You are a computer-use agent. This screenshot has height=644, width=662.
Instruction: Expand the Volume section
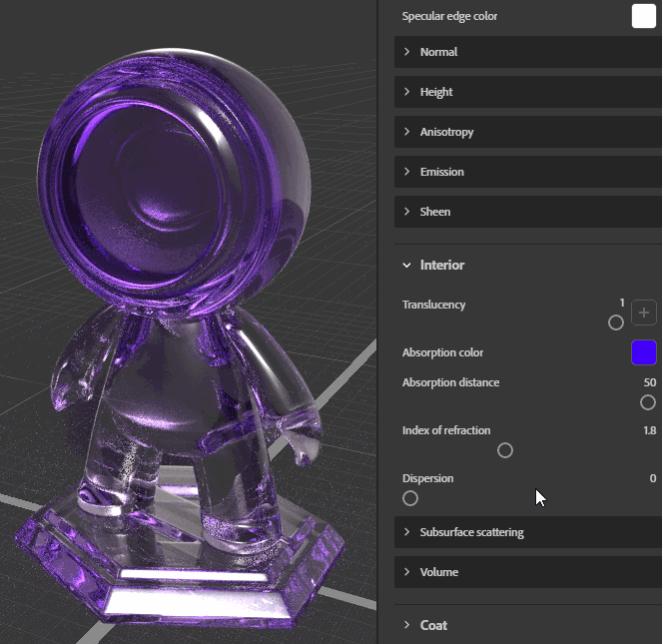[528, 572]
